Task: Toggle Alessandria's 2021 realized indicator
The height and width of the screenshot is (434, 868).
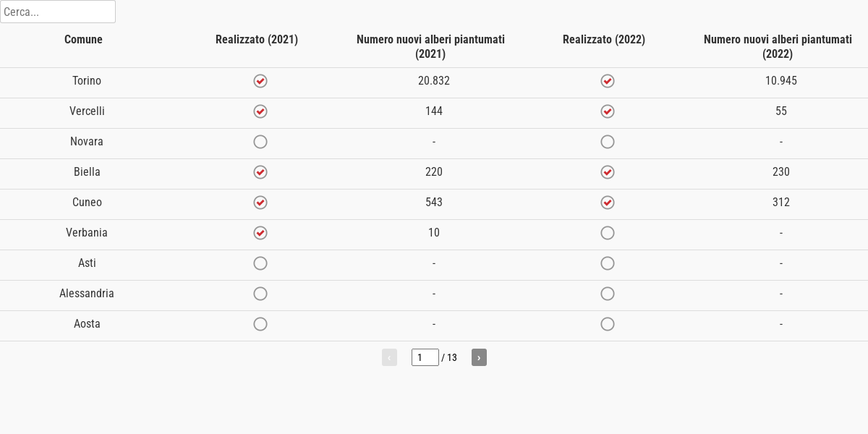Action: [260, 294]
